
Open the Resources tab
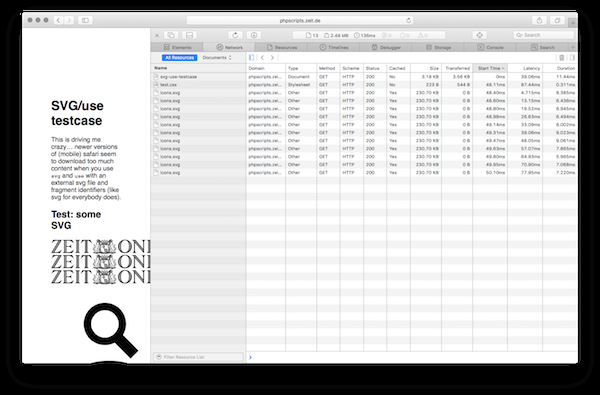click(x=282, y=47)
